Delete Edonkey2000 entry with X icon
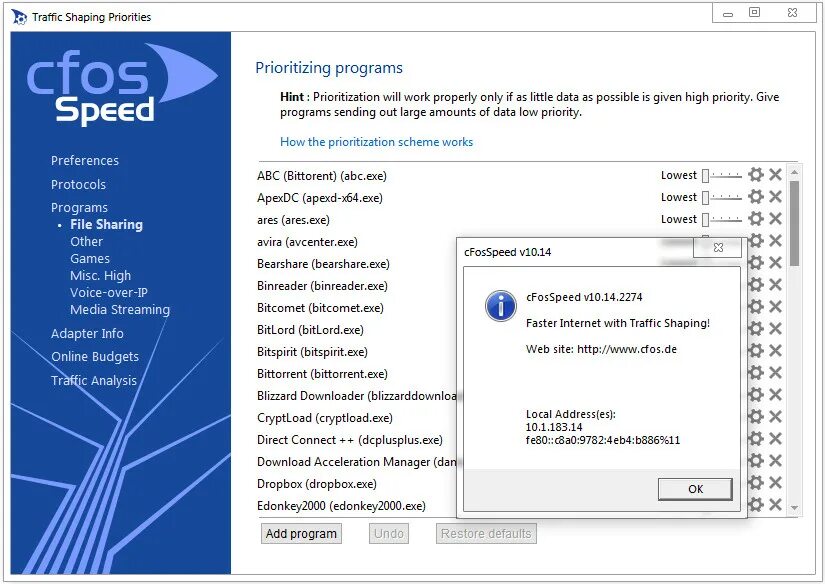Image resolution: width=825 pixels, height=584 pixels. tap(775, 505)
